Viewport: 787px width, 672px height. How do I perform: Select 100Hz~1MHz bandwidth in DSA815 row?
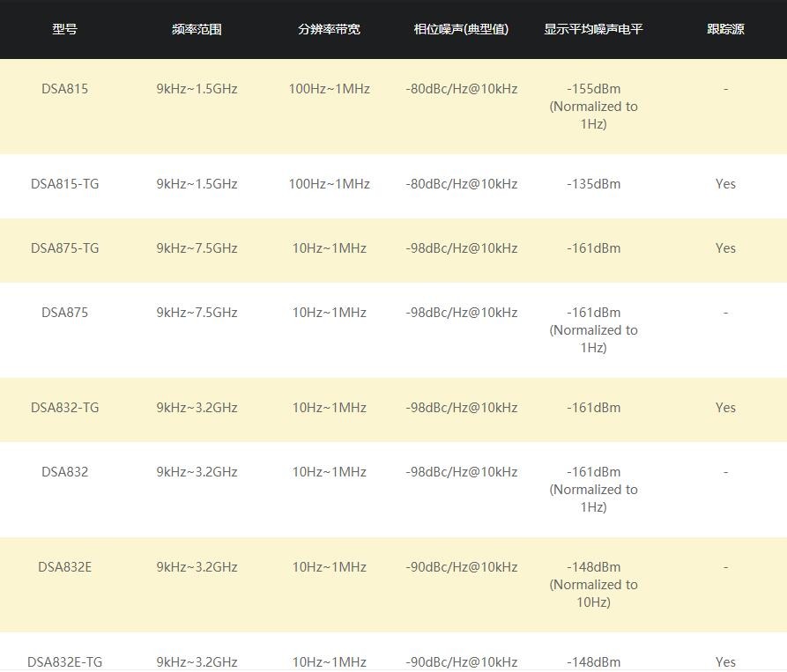(330, 89)
